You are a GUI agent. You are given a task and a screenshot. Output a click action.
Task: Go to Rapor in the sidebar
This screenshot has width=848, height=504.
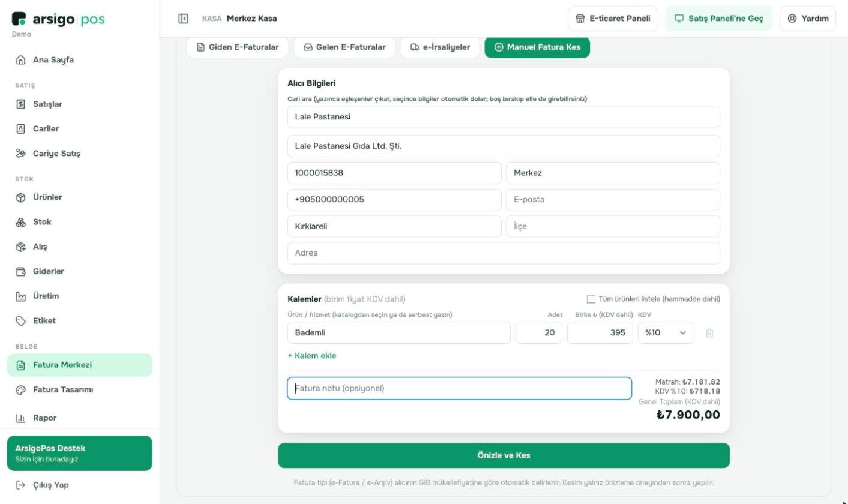80,418
